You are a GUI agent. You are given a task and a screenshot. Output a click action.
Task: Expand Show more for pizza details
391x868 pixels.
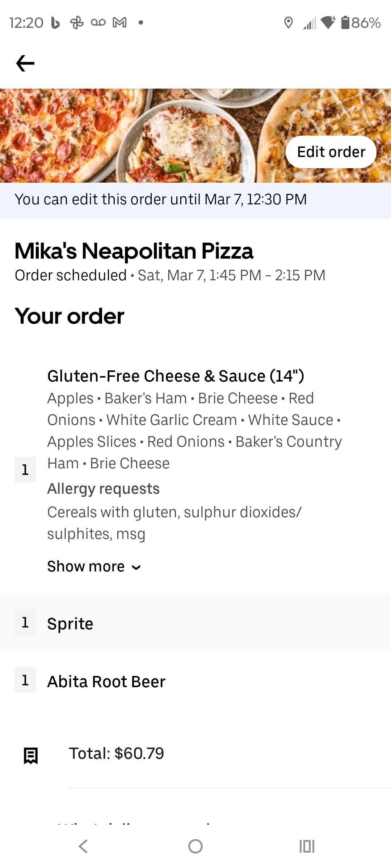[x=86, y=566]
